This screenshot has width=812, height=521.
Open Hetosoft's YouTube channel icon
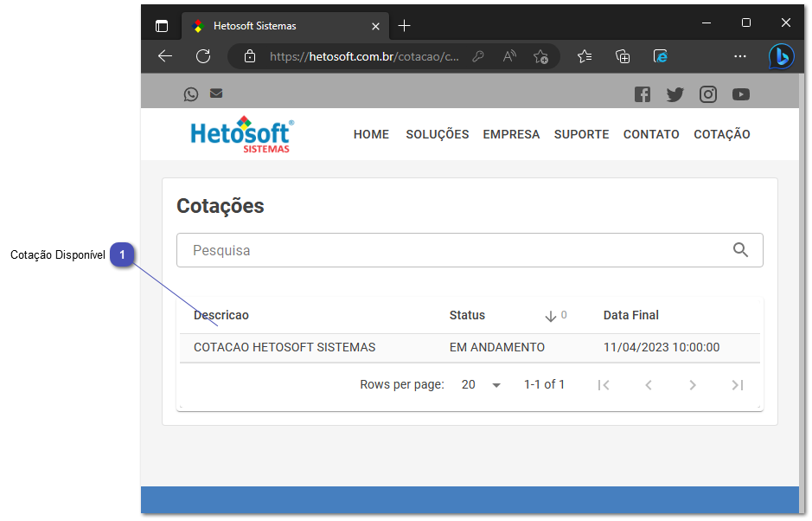741,93
